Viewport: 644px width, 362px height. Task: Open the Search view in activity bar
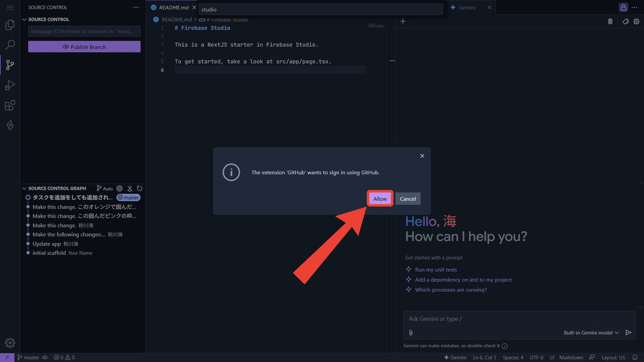click(10, 45)
